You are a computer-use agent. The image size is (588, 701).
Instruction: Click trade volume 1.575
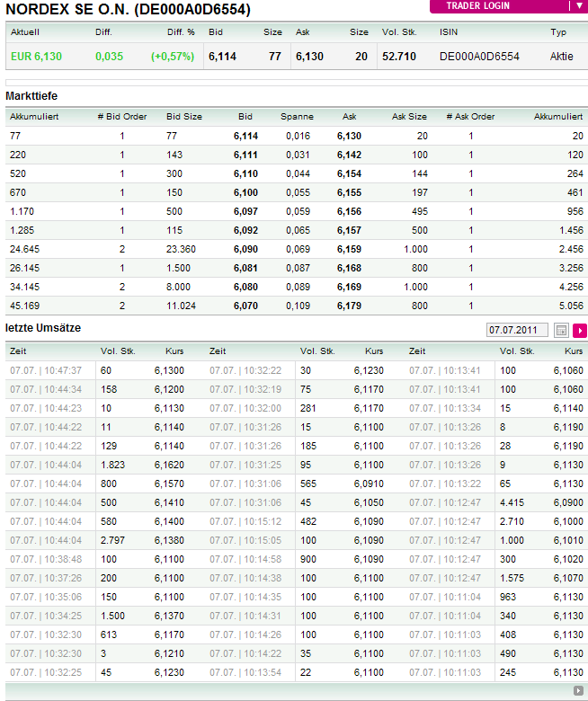coord(512,578)
